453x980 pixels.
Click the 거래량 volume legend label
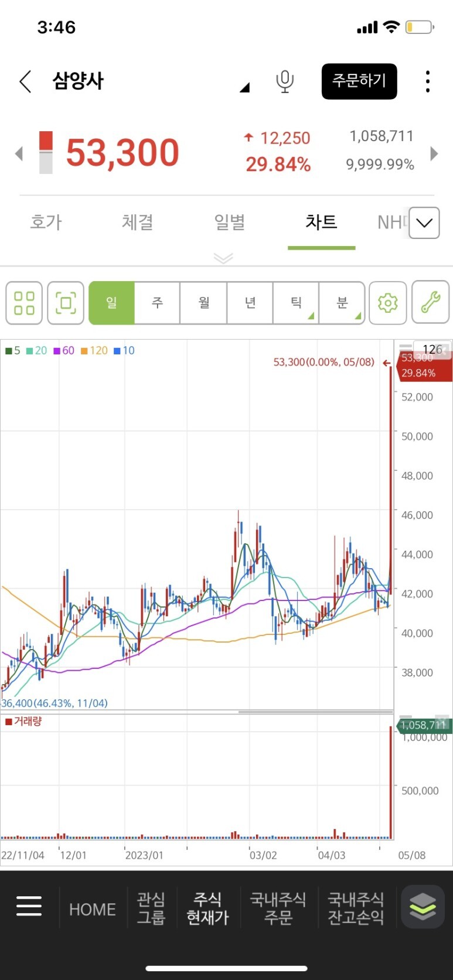pyautogui.click(x=23, y=721)
